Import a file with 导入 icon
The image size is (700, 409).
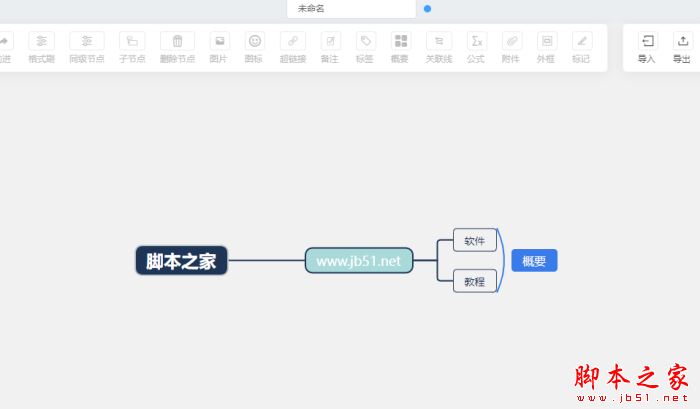648,41
